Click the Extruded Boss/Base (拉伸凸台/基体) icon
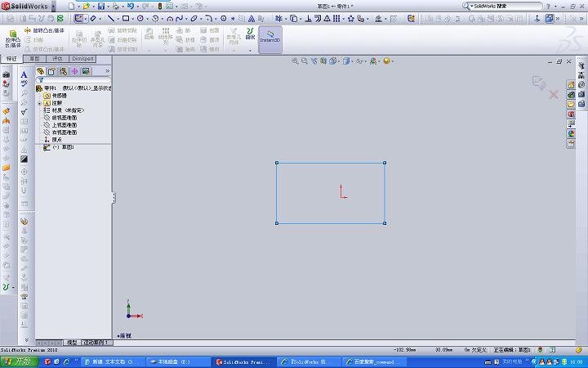The image size is (588, 368). [x=13, y=38]
